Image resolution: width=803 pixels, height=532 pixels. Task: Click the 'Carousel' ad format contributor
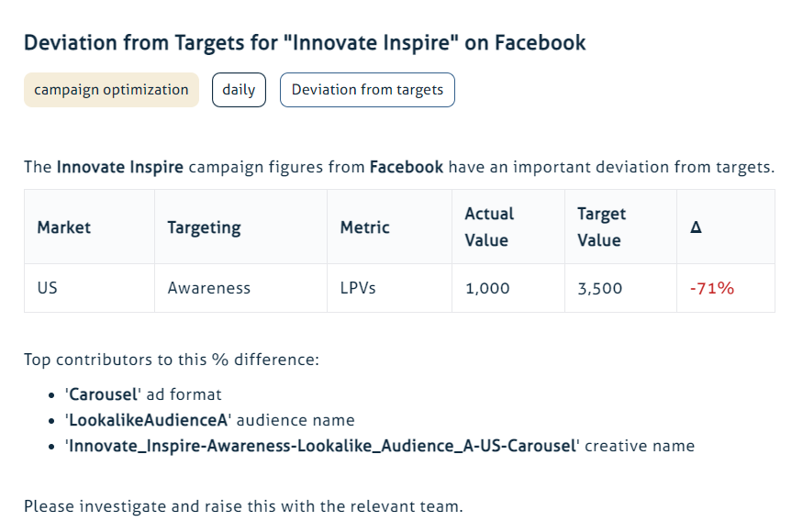click(x=143, y=394)
